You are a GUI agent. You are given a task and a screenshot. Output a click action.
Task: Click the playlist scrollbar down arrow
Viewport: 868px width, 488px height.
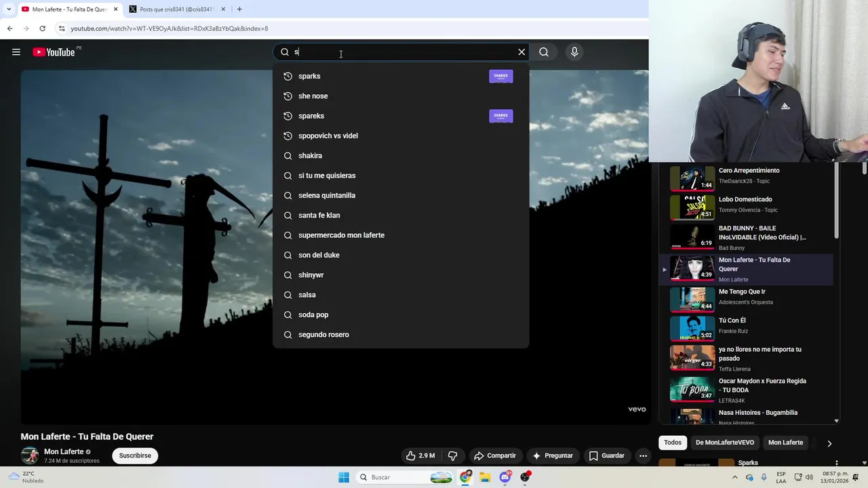pos(836,421)
